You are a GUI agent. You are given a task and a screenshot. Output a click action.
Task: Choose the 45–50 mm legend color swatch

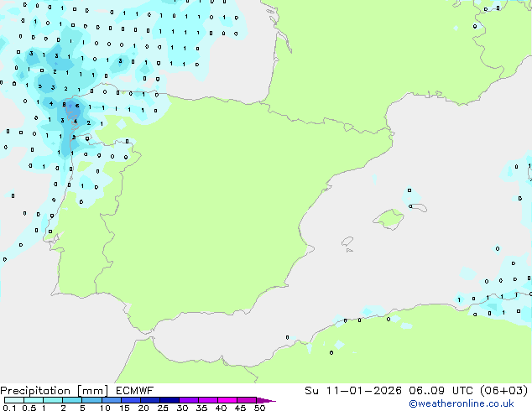point(247,400)
